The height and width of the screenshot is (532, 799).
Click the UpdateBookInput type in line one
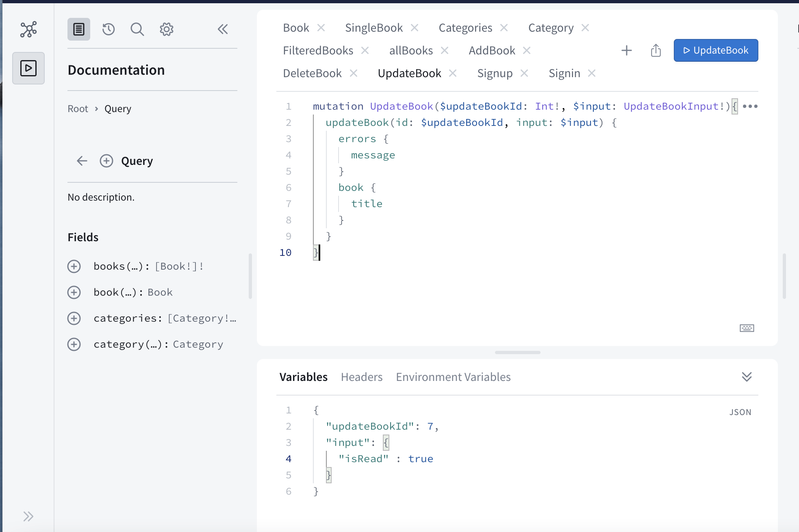(671, 106)
